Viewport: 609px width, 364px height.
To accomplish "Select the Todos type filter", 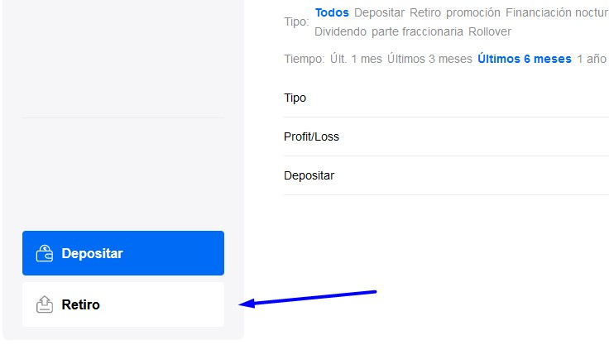I will 332,12.
